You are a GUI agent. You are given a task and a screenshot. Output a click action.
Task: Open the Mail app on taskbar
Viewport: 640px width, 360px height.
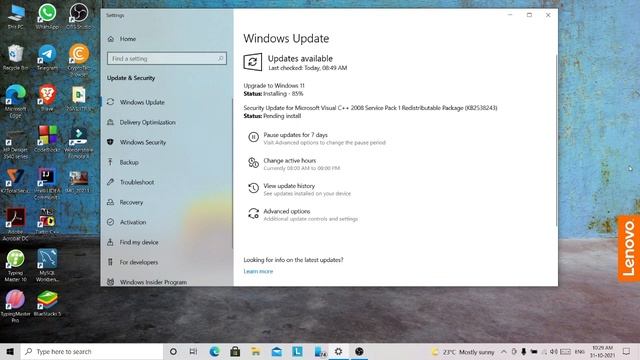[x=277, y=351]
